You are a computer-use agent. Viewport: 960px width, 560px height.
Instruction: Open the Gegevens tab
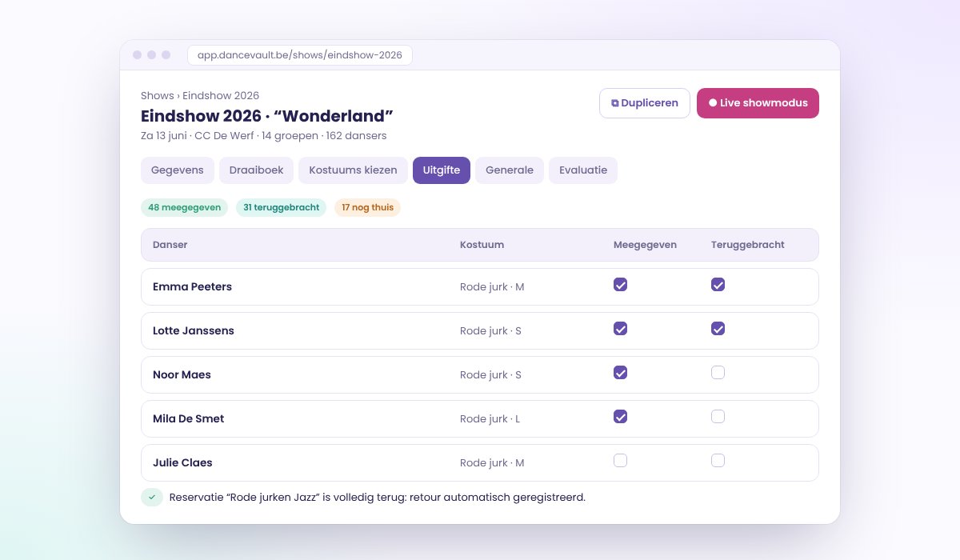click(x=178, y=170)
